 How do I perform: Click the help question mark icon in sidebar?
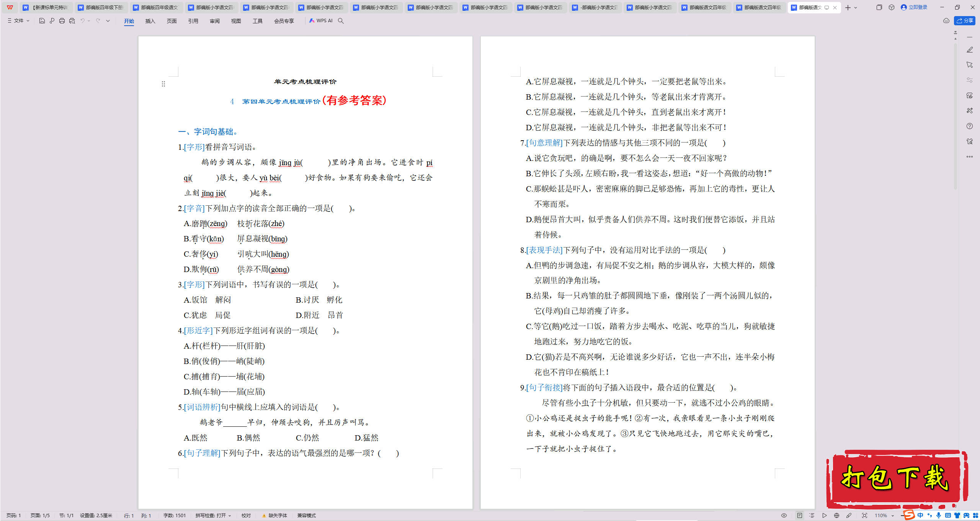pos(970,126)
